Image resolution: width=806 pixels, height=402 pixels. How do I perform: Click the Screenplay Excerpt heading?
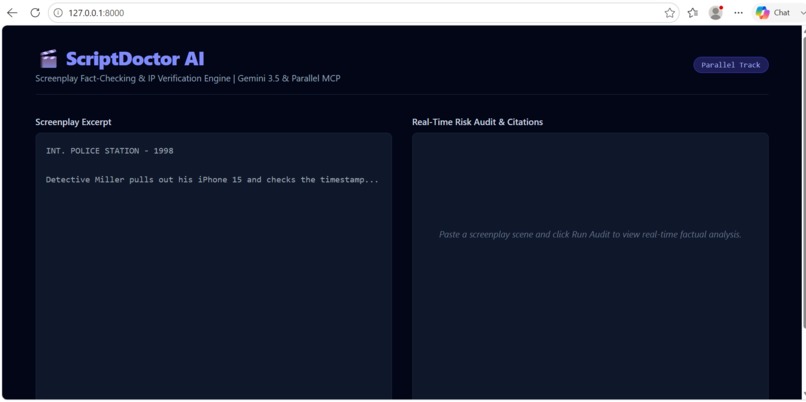click(74, 122)
